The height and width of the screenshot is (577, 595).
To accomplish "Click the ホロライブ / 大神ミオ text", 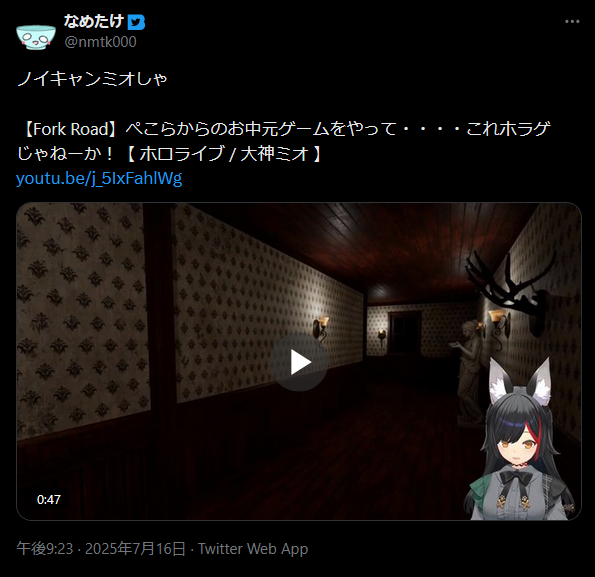I will pyautogui.click(x=223, y=154).
